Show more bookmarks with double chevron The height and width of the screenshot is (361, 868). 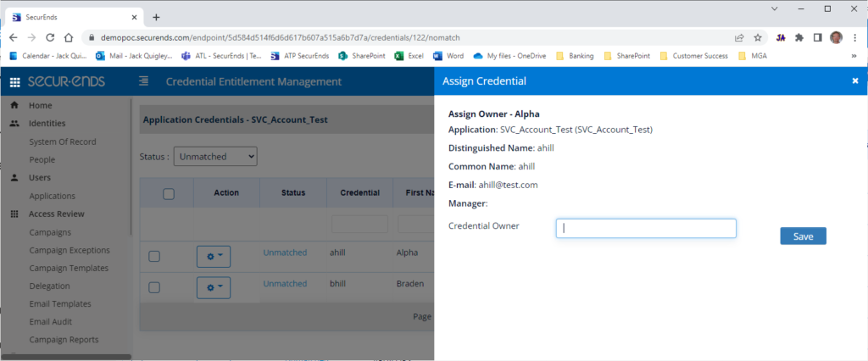(854, 55)
